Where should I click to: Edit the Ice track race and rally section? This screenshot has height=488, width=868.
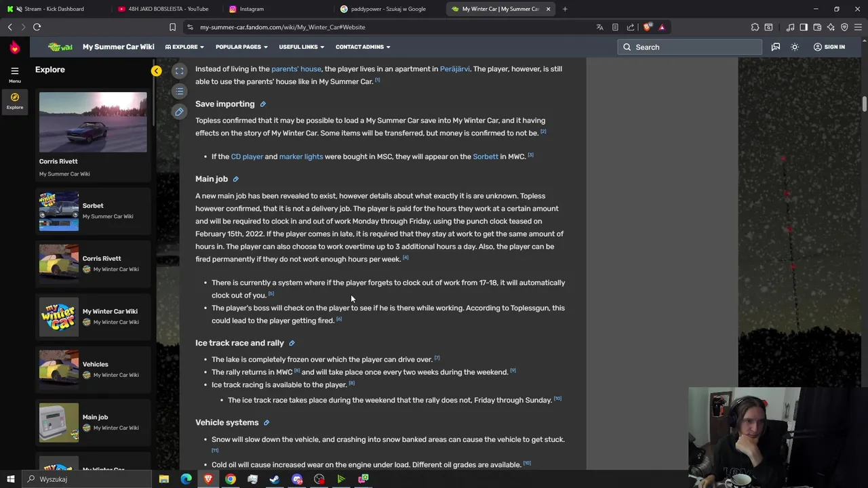point(292,343)
